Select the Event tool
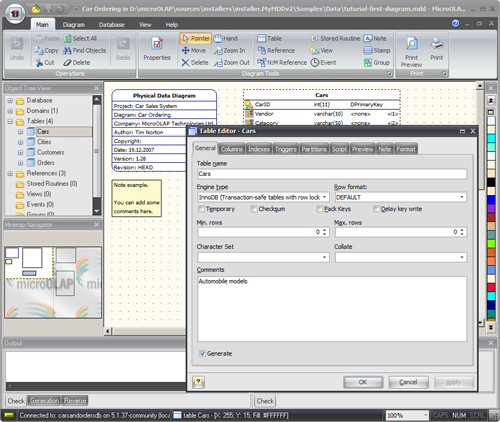This screenshot has height=422, width=500. (x=323, y=63)
